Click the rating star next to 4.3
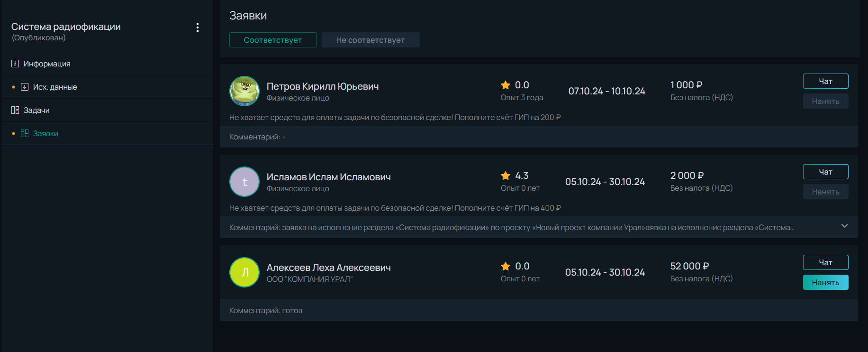 pos(506,176)
